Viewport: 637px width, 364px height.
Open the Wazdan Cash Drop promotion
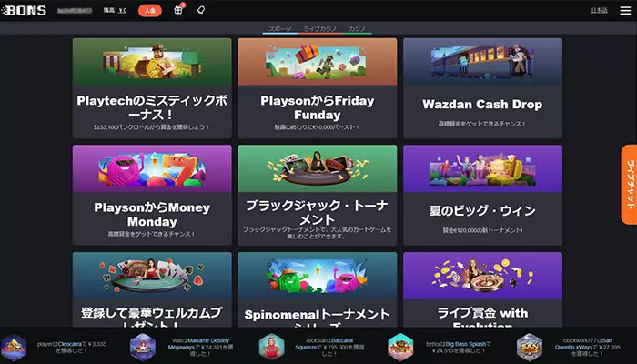point(482,87)
